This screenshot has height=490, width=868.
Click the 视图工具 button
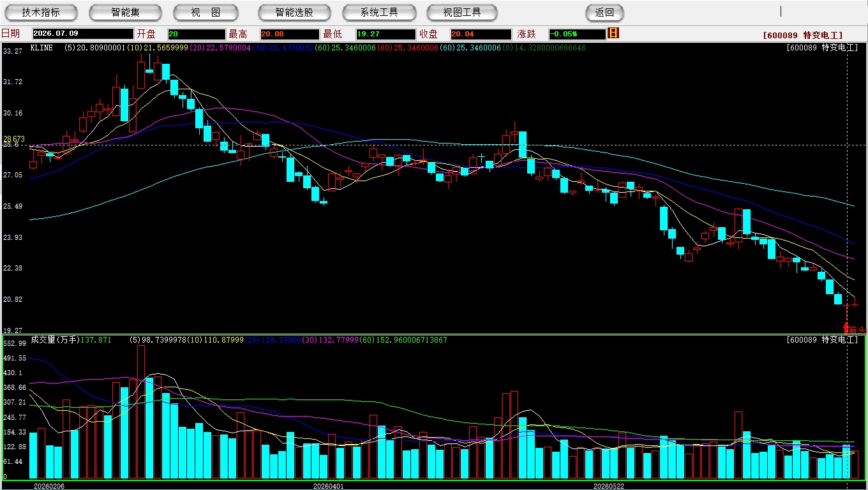pyautogui.click(x=462, y=12)
